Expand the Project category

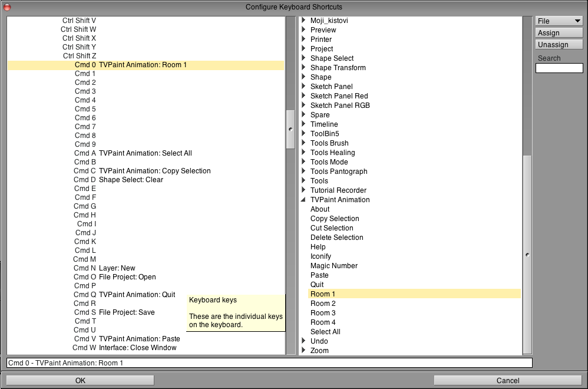[304, 48]
